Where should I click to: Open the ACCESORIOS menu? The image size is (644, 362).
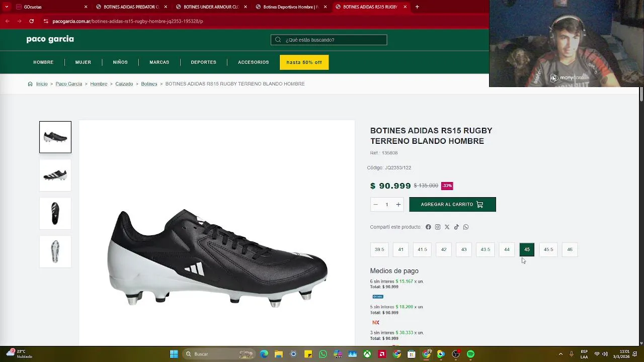pyautogui.click(x=253, y=62)
